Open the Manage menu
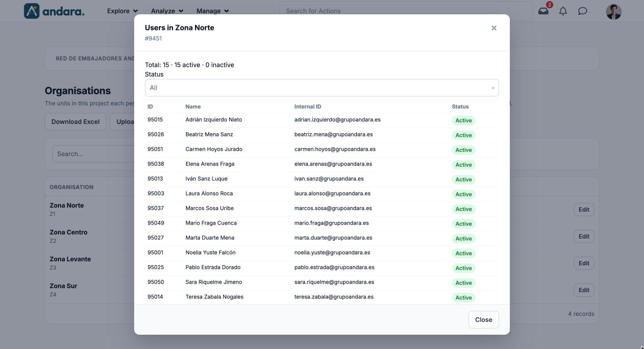 [x=212, y=11]
